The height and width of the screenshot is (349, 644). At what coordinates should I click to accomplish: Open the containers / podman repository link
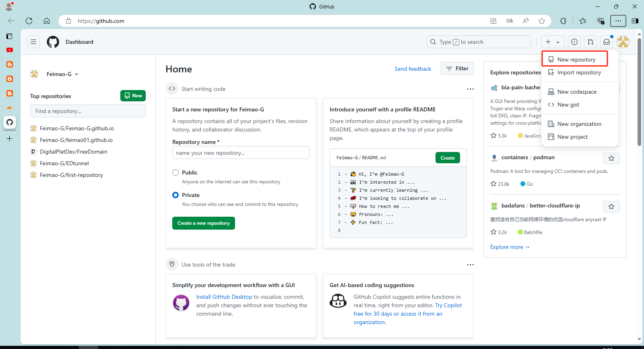click(x=528, y=157)
